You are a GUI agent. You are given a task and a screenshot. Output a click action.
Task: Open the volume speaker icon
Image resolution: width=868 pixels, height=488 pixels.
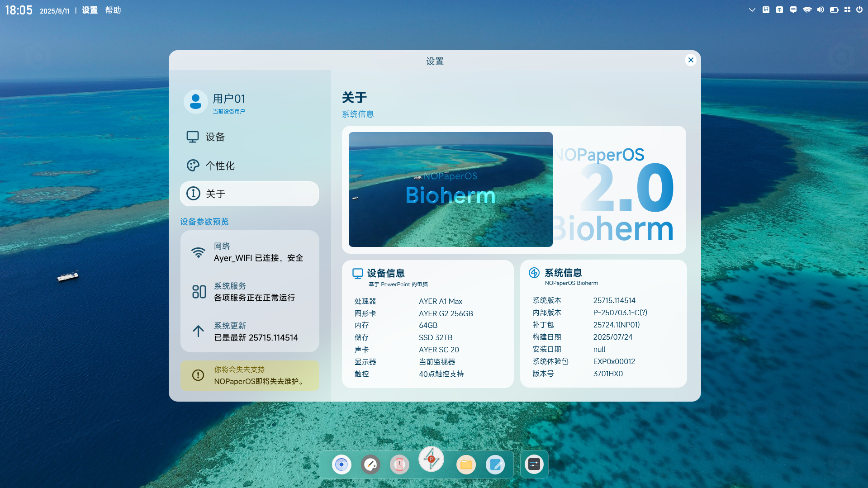(x=821, y=10)
